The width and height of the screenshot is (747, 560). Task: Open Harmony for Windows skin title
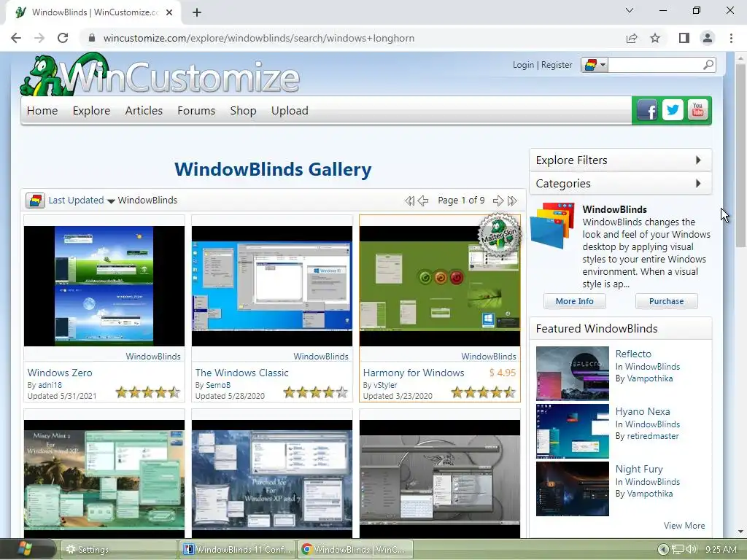[x=414, y=373]
